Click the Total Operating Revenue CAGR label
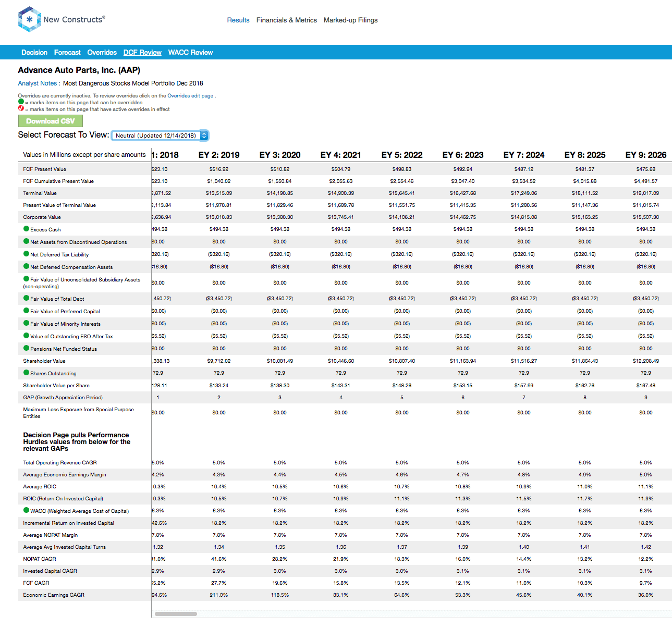 click(x=60, y=463)
